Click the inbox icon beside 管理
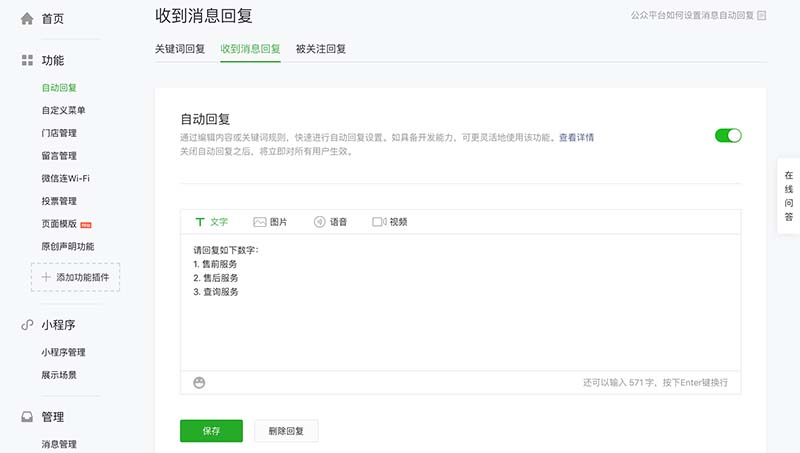 pyautogui.click(x=27, y=417)
